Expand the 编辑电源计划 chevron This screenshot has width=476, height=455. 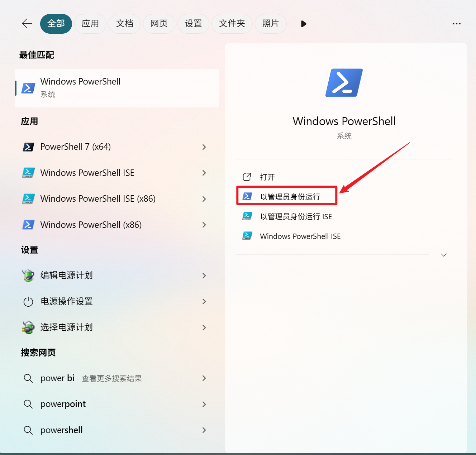tap(204, 276)
